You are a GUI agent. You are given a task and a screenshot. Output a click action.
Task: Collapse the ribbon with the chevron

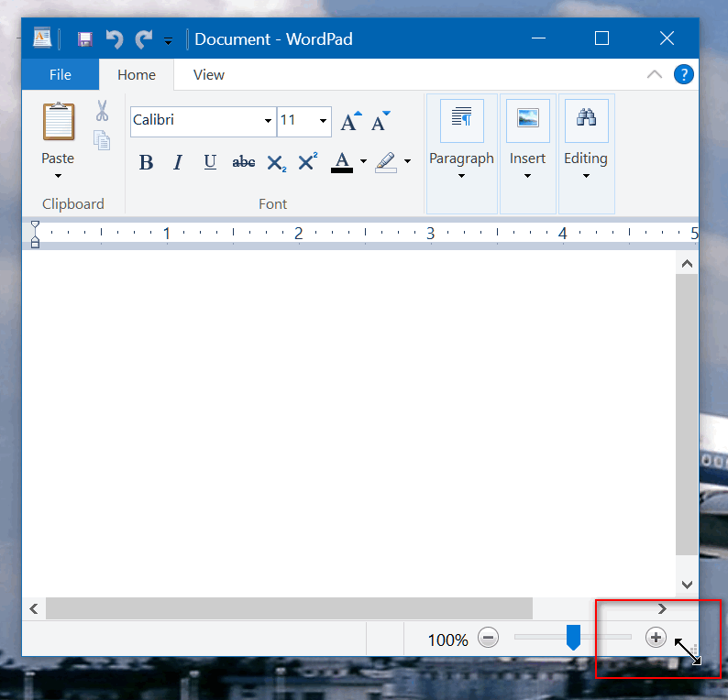[655, 74]
